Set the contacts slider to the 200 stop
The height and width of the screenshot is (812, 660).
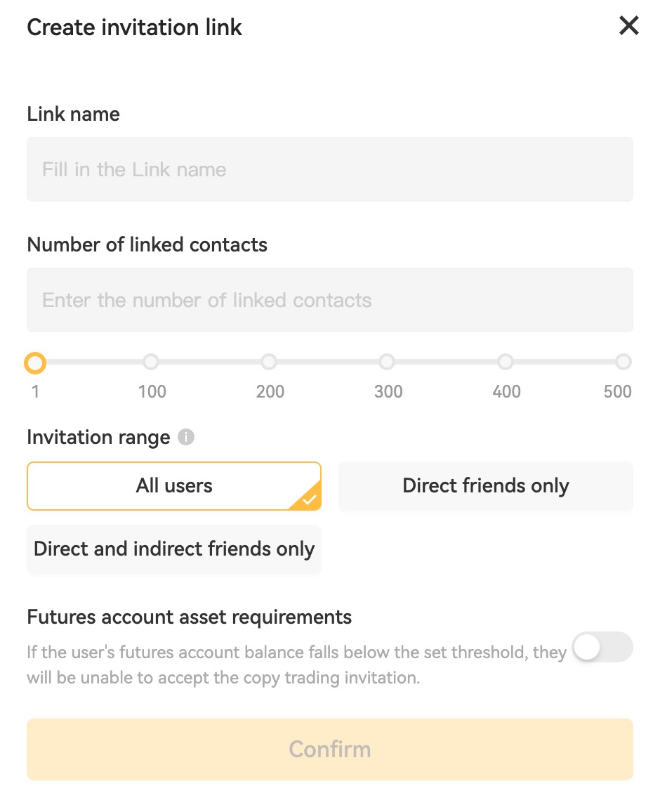point(269,362)
